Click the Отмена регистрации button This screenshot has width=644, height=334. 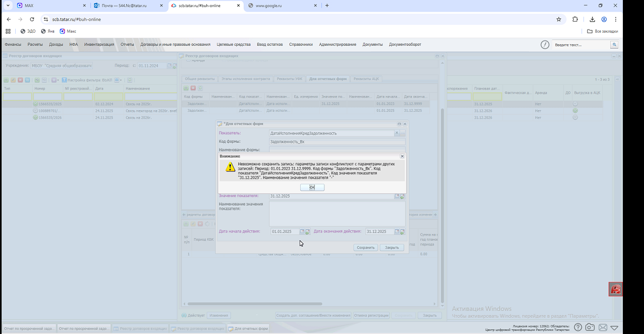coord(371,315)
